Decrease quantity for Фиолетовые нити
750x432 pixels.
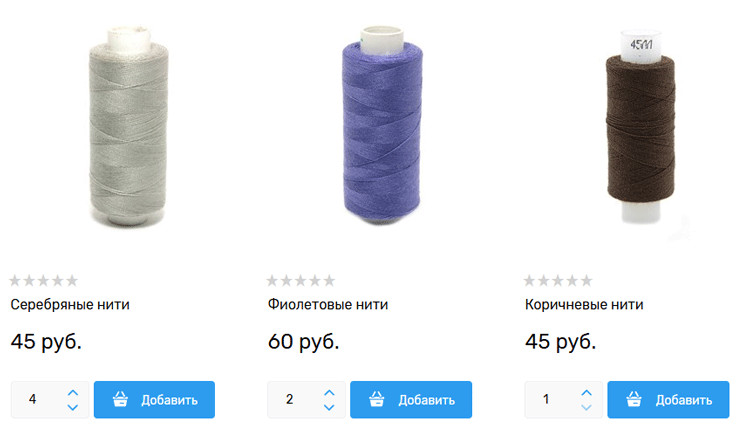pyautogui.click(x=329, y=407)
